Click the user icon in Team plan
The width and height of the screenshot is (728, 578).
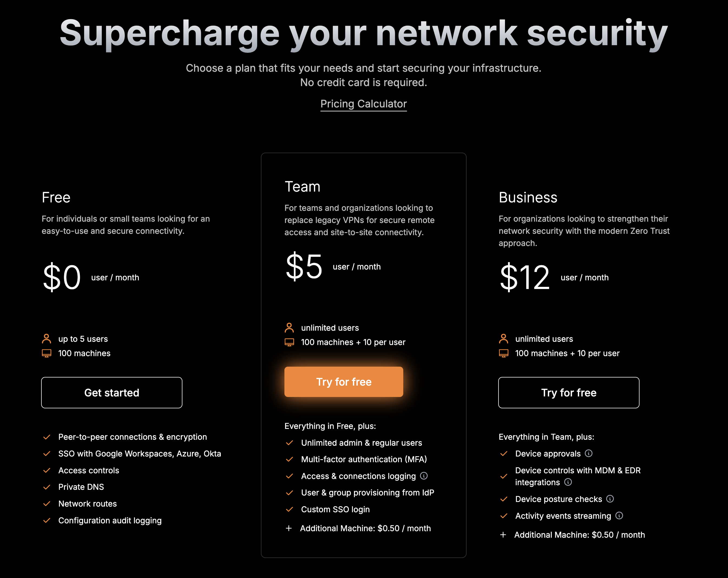[289, 327]
